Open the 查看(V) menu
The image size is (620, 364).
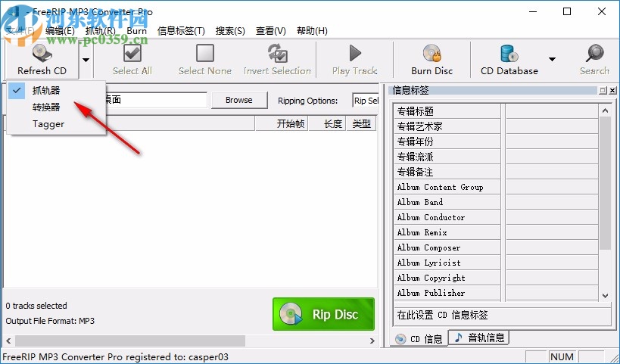271,31
